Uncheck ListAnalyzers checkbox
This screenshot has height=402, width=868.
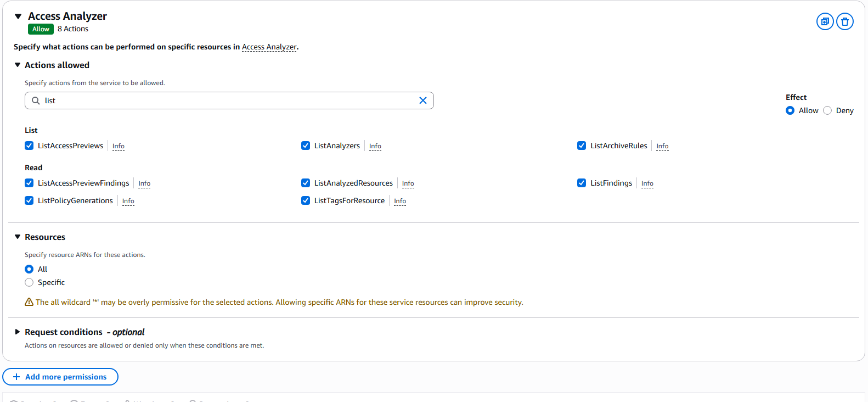tap(306, 146)
